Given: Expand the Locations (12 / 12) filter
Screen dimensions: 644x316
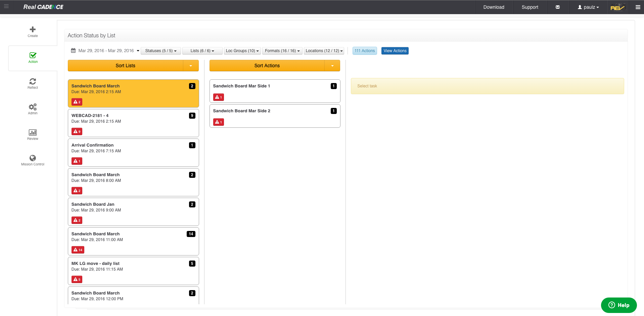Looking at the screenshot, I should pyautogui.click(x=324, y=51).
